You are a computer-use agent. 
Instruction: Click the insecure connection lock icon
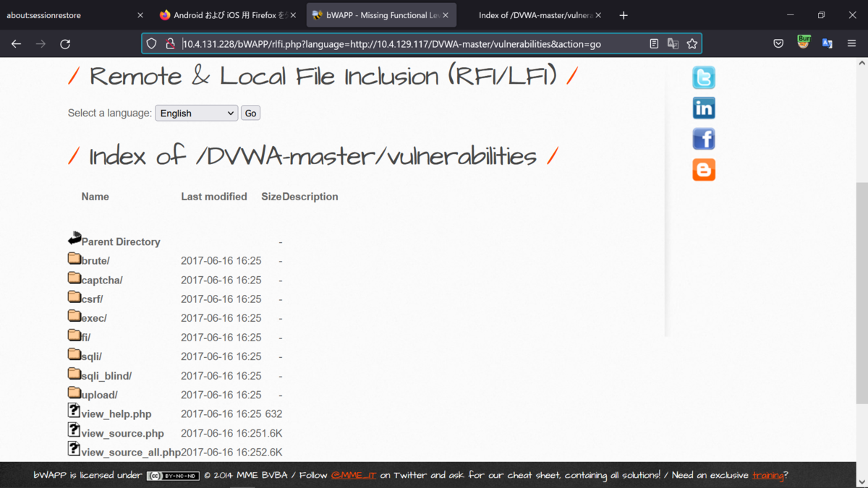click(x=170, y=44)
